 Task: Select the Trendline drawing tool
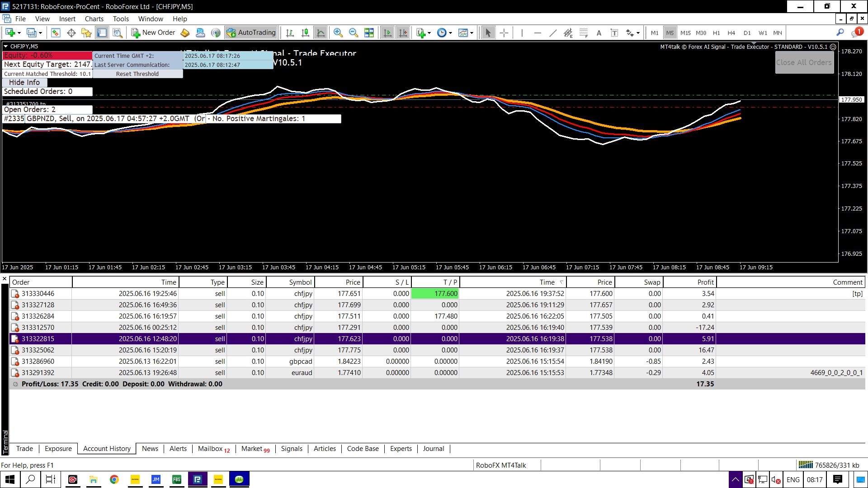click(x=552, y=33)
